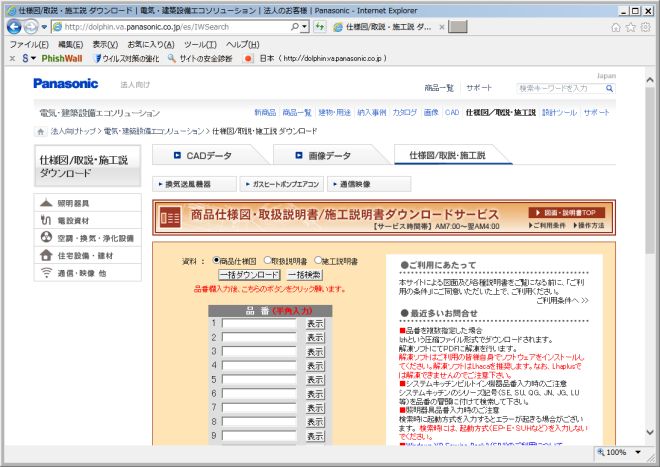Open the 設計ツール navigation link

[x=559, y=112]
